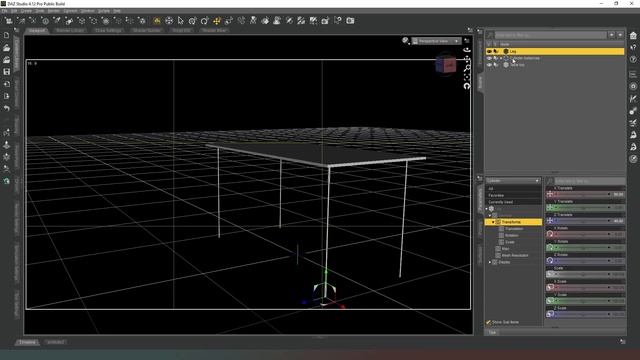Hide the Leg node with its eye
This screenshot has height=360, width=640.
pyautogui.click(x=489, y=51)
